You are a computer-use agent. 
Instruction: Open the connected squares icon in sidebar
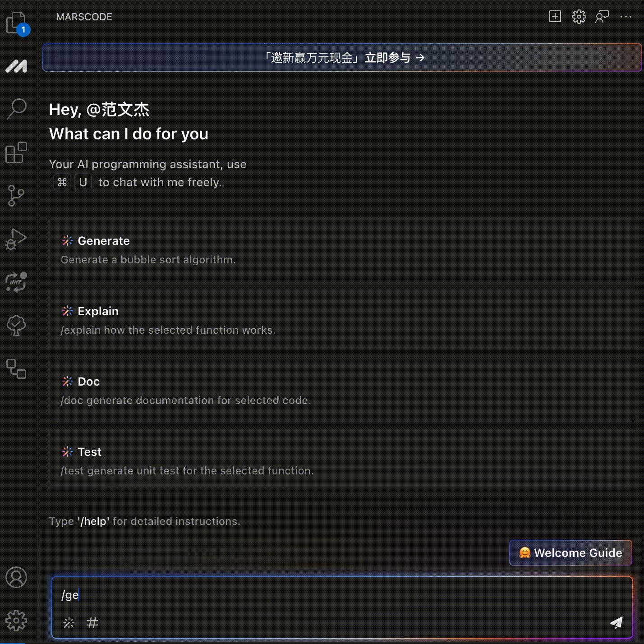[x=16, y=368]
